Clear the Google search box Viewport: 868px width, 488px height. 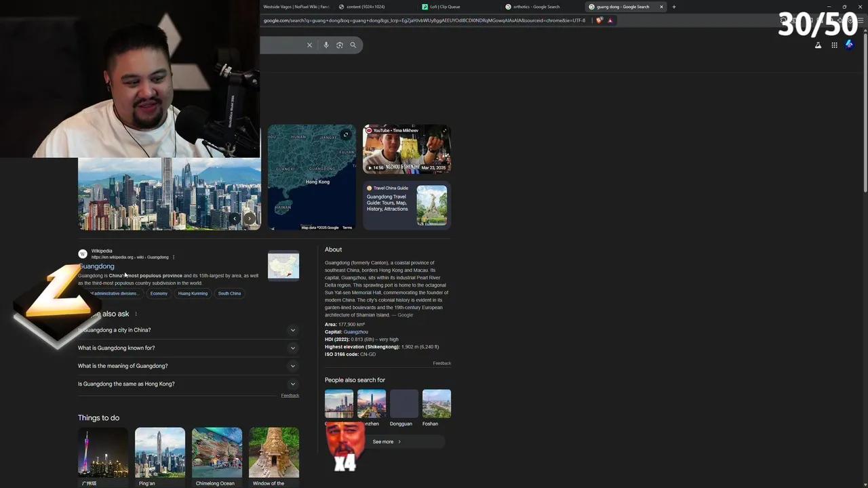pos(309,45)
